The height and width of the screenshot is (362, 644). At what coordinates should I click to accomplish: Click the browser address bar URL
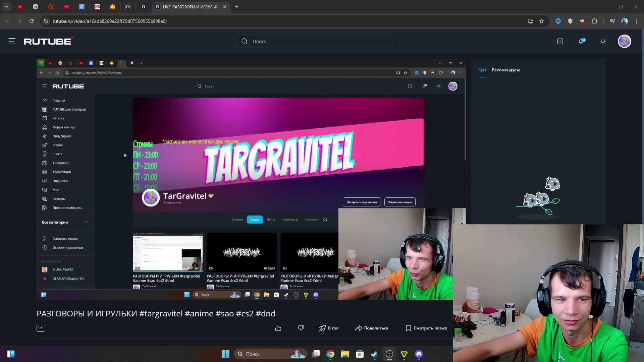coord(110,21)
